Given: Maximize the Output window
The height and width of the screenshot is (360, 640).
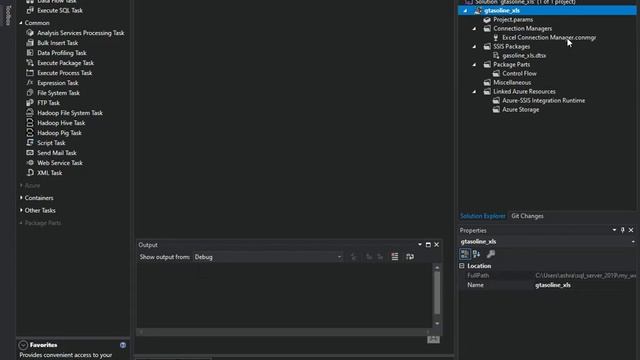Looking at the screenshot, I should (x=428, y=244).
